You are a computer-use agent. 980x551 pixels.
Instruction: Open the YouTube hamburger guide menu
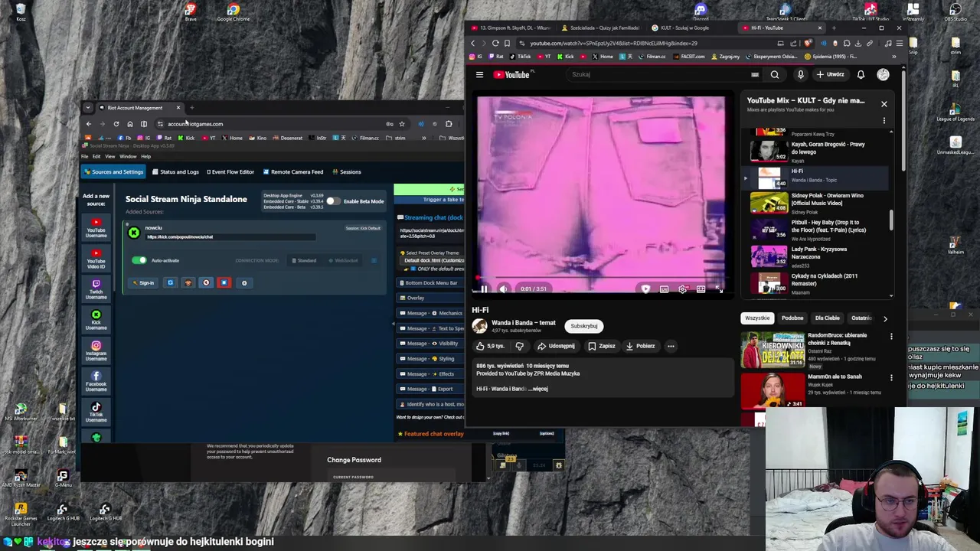[479, 74]
